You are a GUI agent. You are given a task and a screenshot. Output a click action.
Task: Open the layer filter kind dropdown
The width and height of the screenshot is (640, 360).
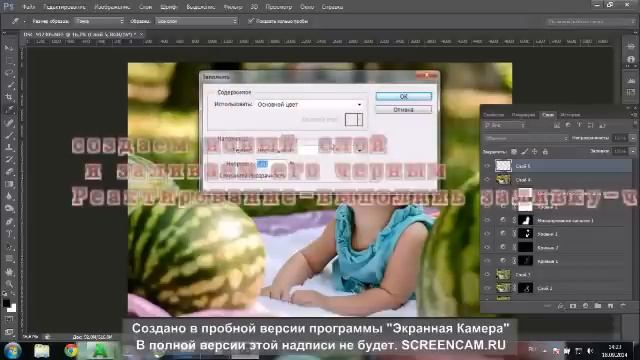click(x=504, y=125)
